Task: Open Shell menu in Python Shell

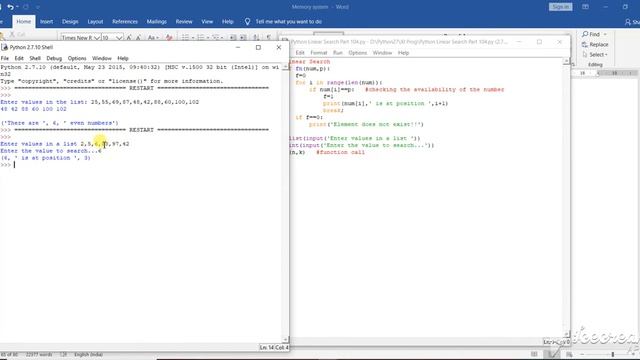Action: [35, 58]
